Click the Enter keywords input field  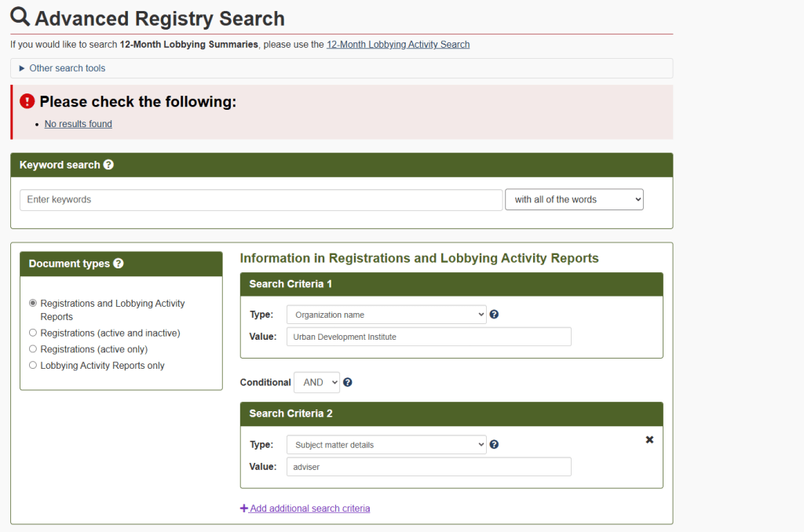[261, 200]
